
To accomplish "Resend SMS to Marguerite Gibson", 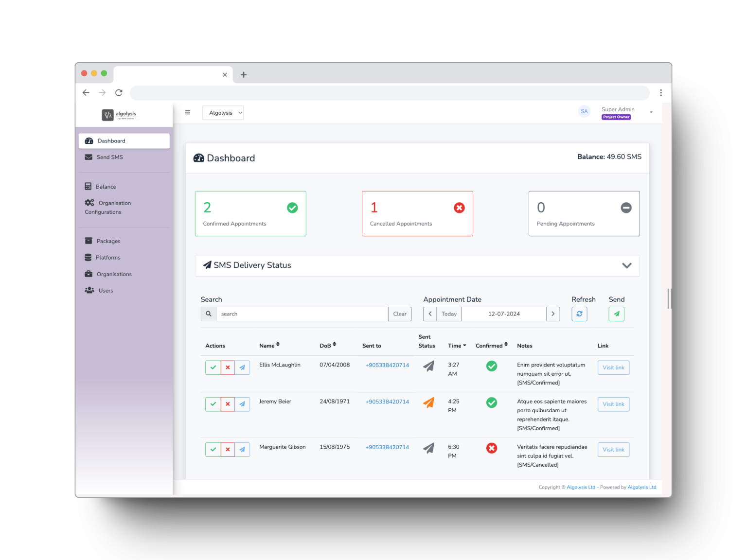I will tap(242, 450).
